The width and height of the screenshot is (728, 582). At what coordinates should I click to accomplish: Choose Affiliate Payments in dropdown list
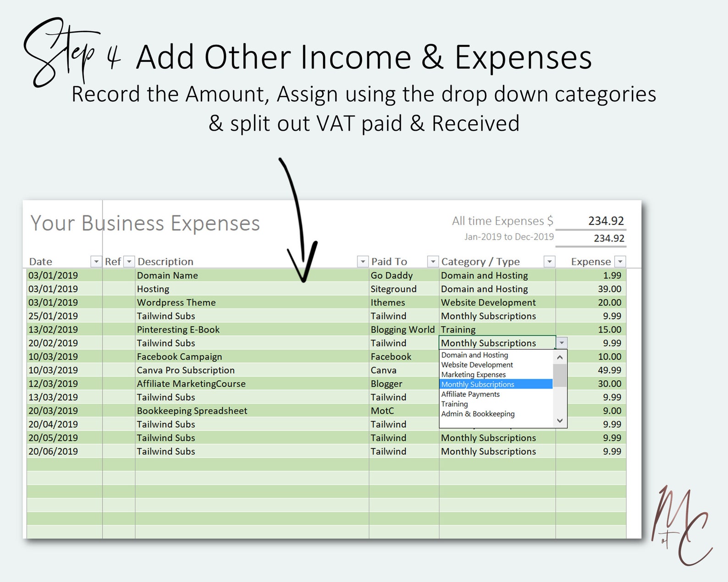[496, 394]
